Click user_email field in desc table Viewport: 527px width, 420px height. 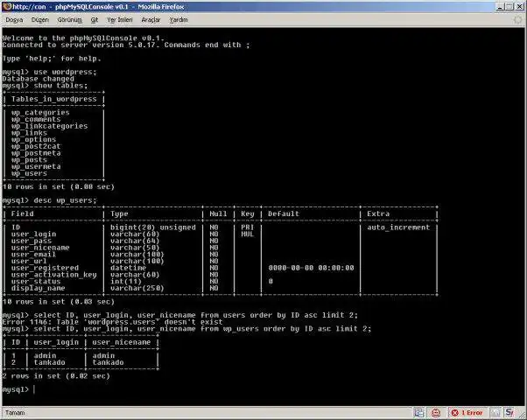[33, 255]
